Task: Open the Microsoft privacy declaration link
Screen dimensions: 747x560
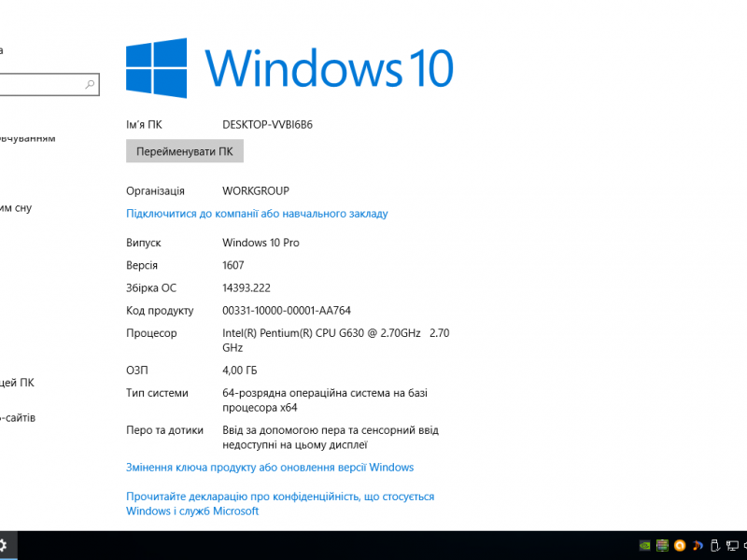Action: point(280,504)
